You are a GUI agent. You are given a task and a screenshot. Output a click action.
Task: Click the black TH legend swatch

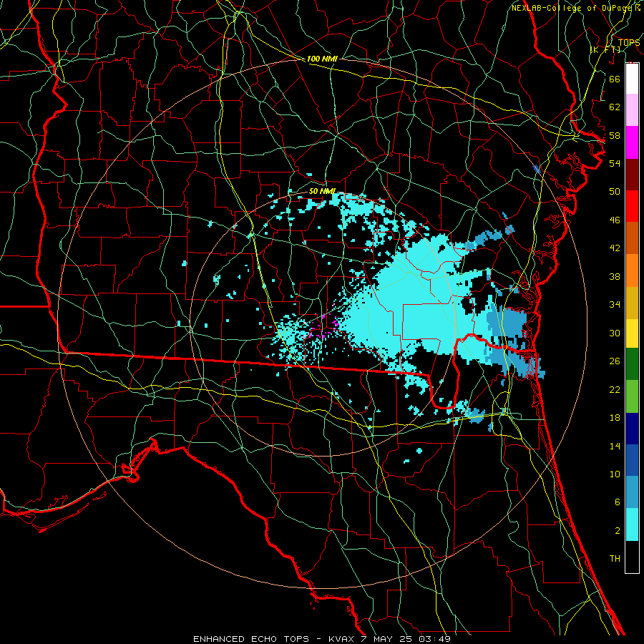point(632,557)
